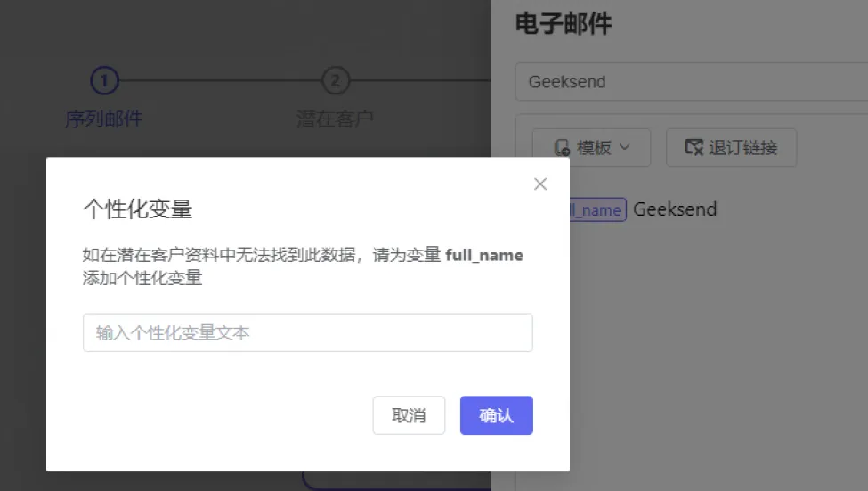Close the 个性化变量 dialog with X
Image resolution: width=868 pixels, height=491 pixels.
pos(540,184)
